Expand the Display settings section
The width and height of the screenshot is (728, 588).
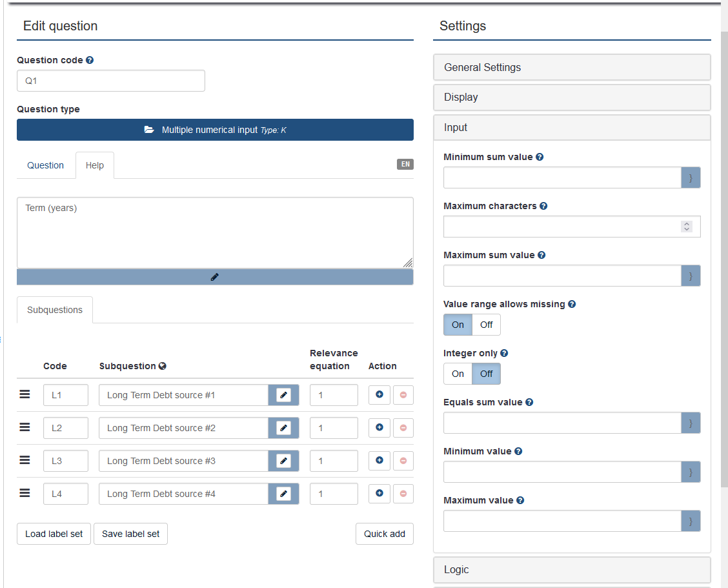pyautogui.click(x=571, y=97)
